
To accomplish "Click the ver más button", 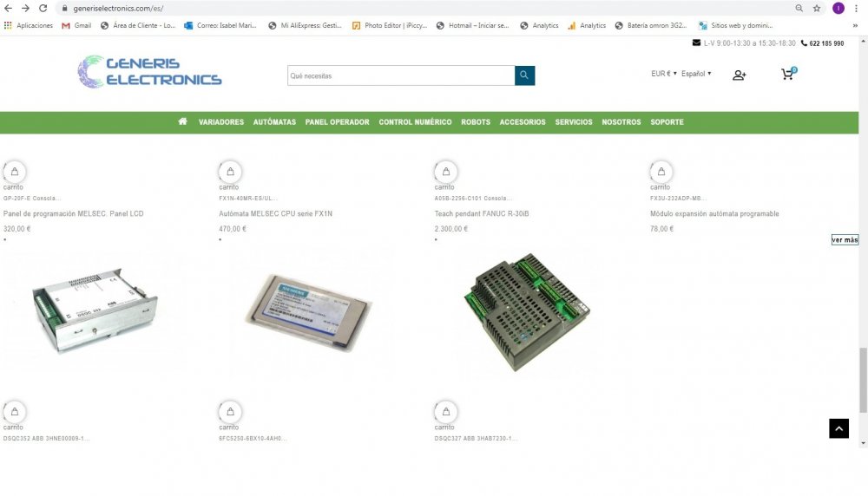I will pyautogui.click(x=845, y=239).
